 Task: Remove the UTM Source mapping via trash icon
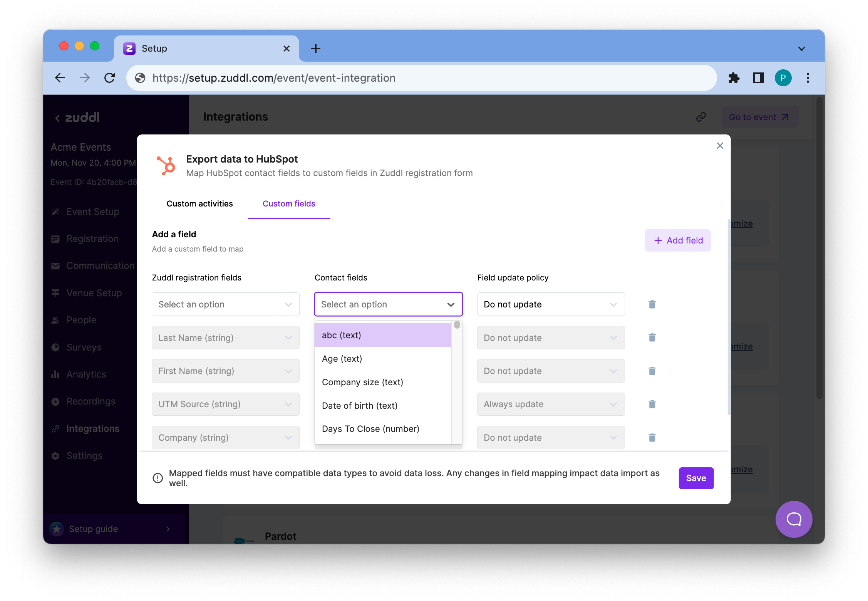652,404
